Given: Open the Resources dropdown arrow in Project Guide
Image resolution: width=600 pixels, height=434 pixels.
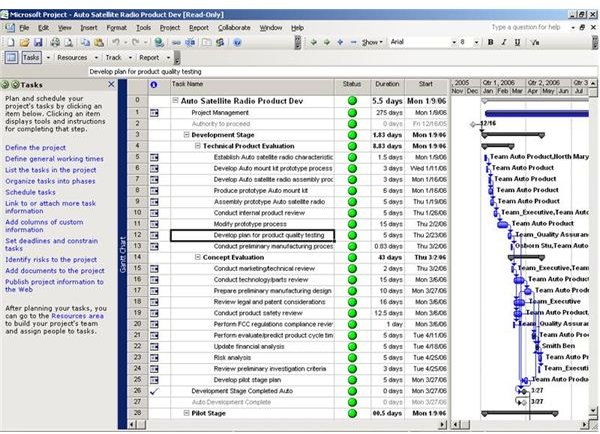Looking at the screenshot, I should tap(96, 58).
